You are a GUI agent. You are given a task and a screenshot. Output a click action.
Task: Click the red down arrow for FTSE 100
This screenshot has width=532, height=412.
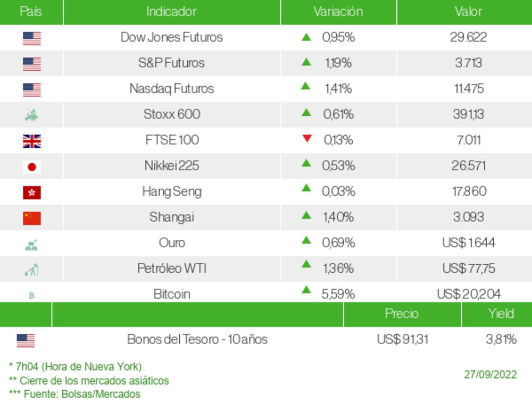pos(306,139)
